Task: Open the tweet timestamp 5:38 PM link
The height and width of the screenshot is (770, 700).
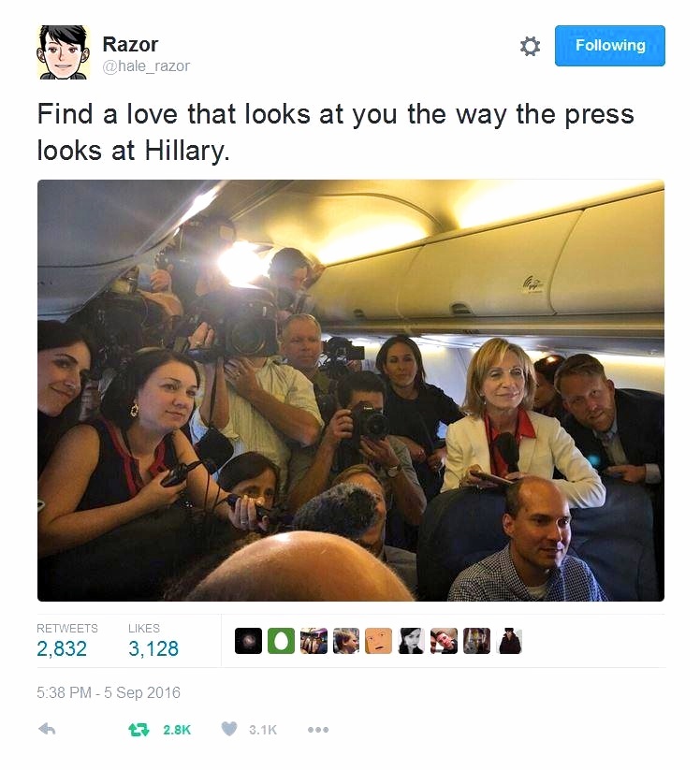Action: (x=109, y=692)
